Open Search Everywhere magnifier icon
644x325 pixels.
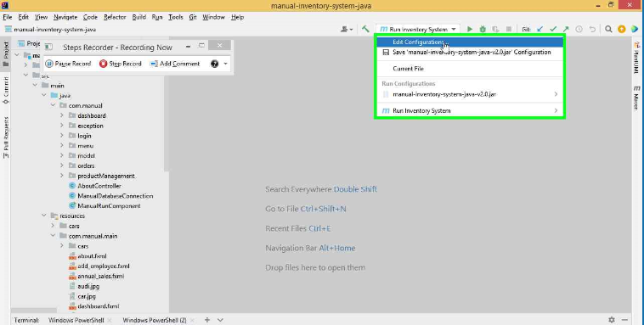click(608, 29)
